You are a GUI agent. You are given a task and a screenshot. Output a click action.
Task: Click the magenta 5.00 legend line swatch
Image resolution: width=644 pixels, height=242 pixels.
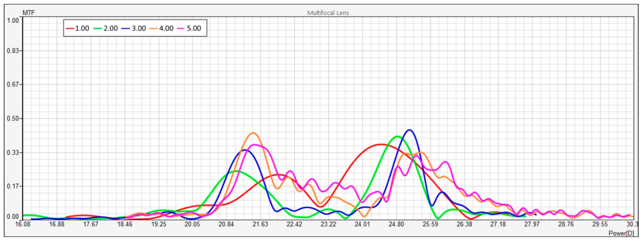[x=181, y=29]
